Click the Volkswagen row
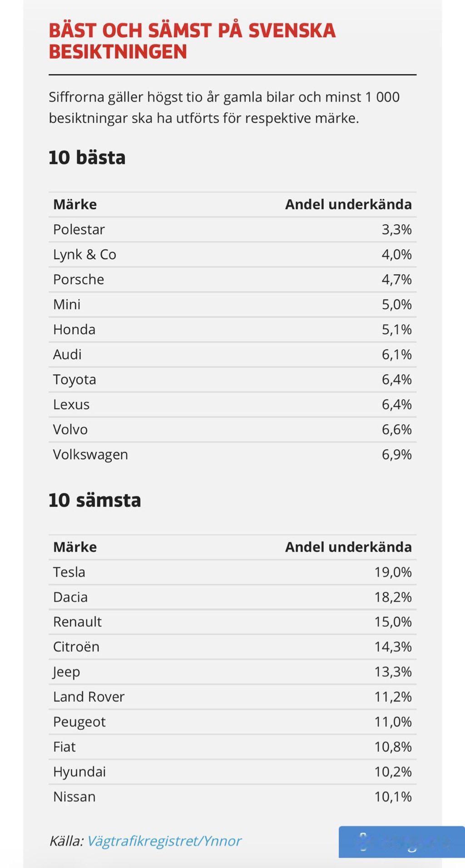This screenshot has height=868, width=465. tap(232, 454)
